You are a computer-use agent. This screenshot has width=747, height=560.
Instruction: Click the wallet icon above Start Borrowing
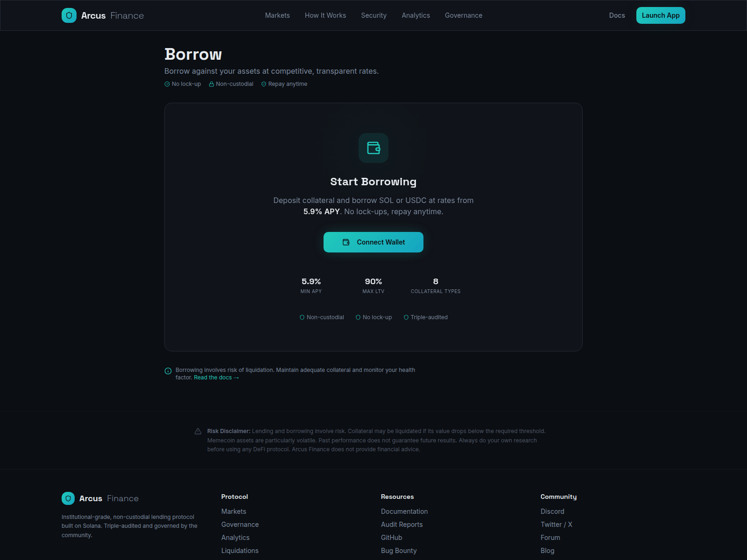click(x=373, y=148)
